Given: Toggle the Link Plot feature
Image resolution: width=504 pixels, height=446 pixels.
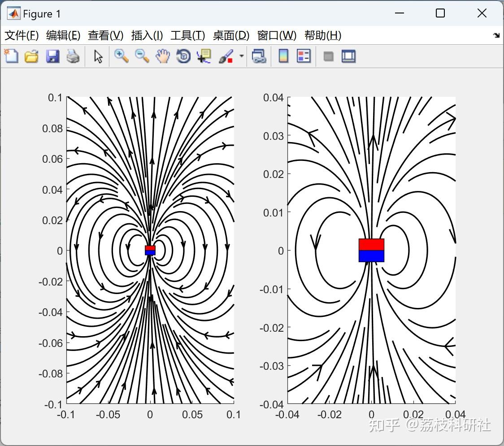Looking at the screenshot, I should [259, 56].
